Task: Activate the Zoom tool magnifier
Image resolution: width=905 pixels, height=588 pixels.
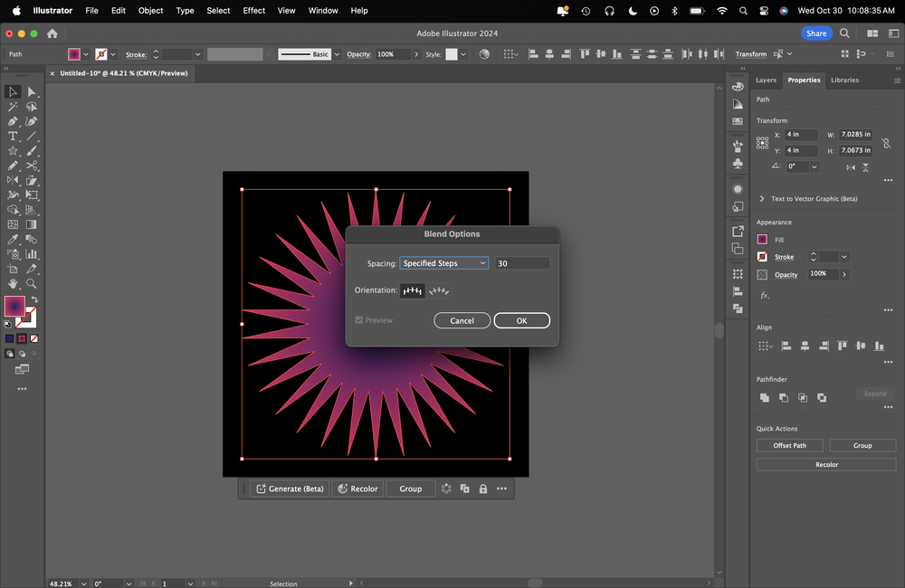Action: [32, 283]
